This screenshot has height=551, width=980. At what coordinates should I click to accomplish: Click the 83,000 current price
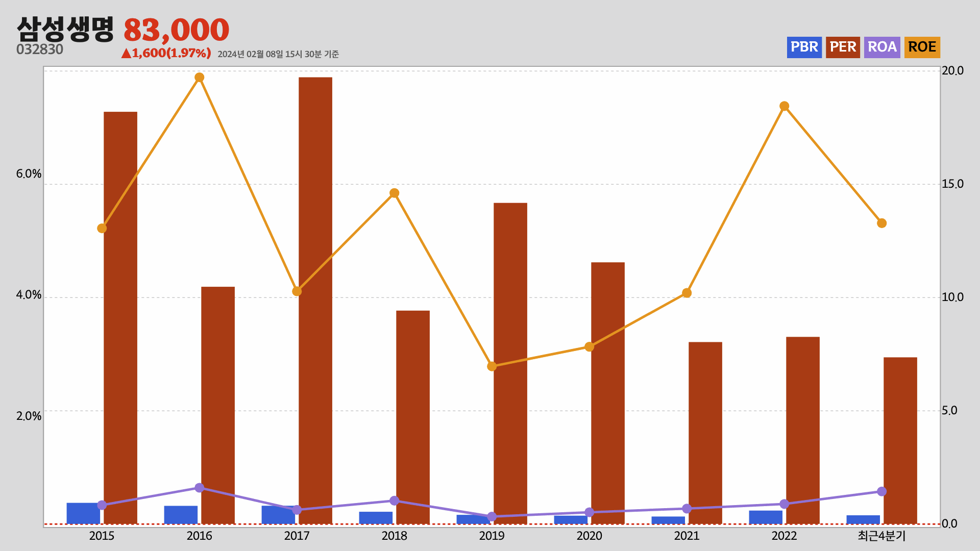[176, 30]
